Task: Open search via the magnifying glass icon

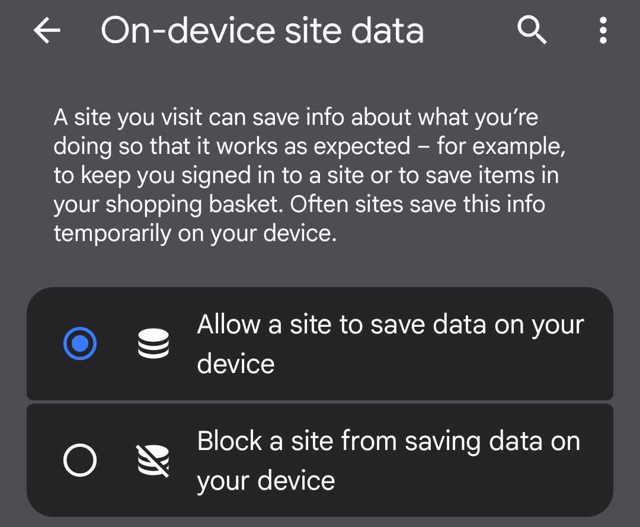Action: [x=531, y=30]
